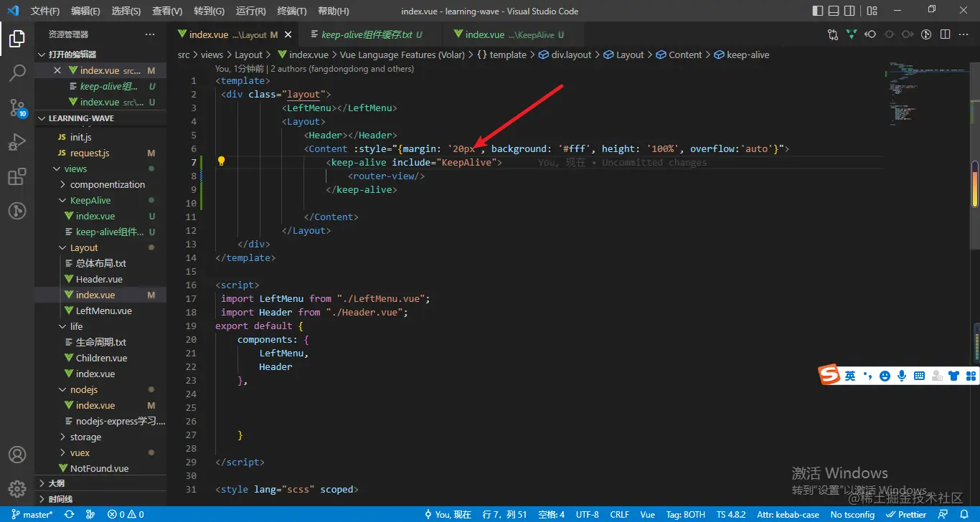Click the Sogou soft keyboard icon
This screenshot has height=522, width=980.
click(x=919, y=375)
